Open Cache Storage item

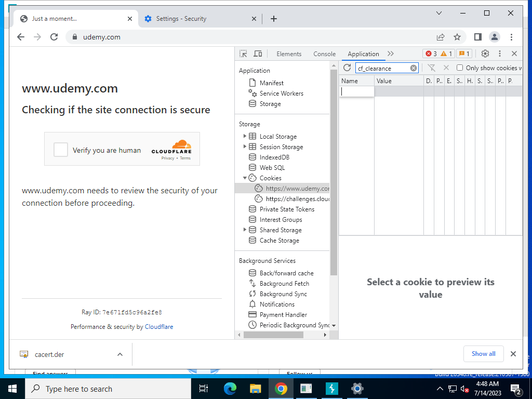pyautogui.click(x=279, y=240)
